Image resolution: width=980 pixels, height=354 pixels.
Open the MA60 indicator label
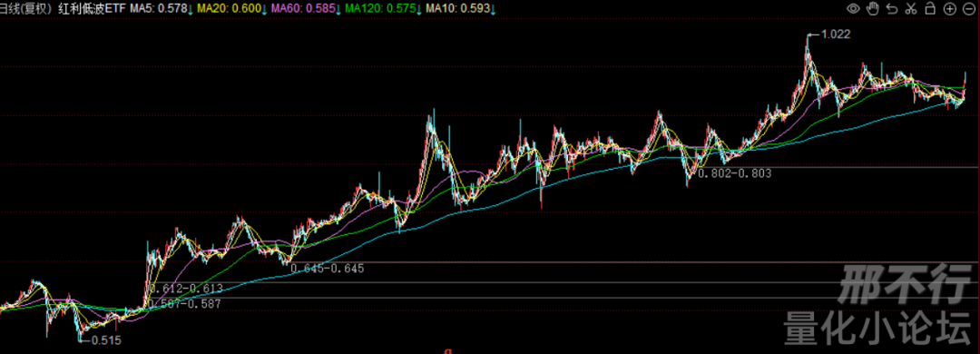point(306,9)
